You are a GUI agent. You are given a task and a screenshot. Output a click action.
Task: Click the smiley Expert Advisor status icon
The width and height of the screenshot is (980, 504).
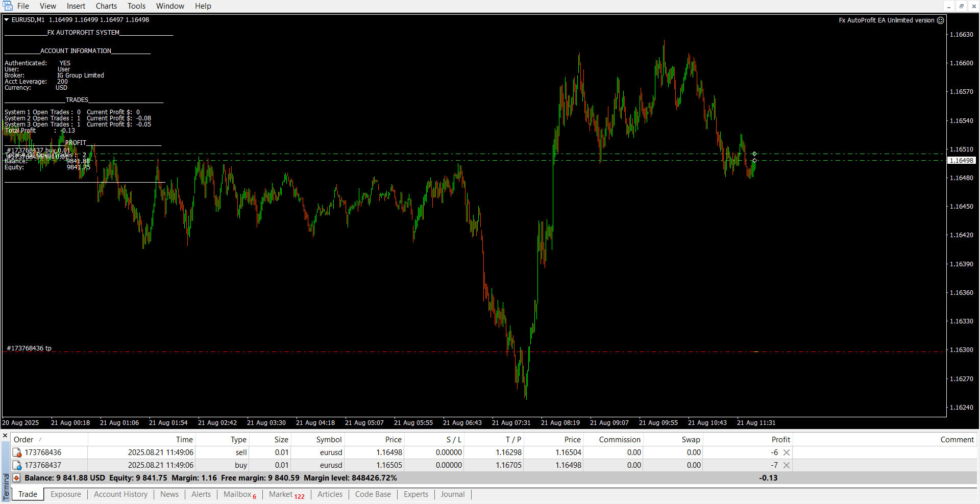pyautogui.click(x=940, y=20)
